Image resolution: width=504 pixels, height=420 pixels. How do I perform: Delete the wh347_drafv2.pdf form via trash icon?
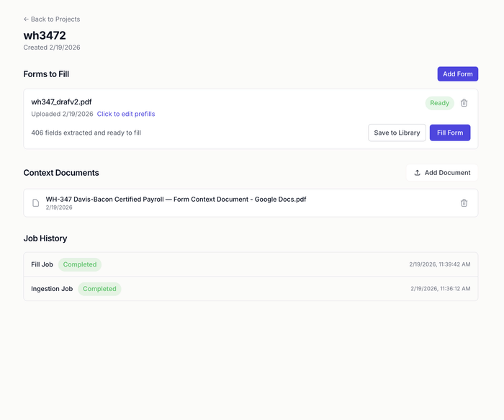(464, 103)
